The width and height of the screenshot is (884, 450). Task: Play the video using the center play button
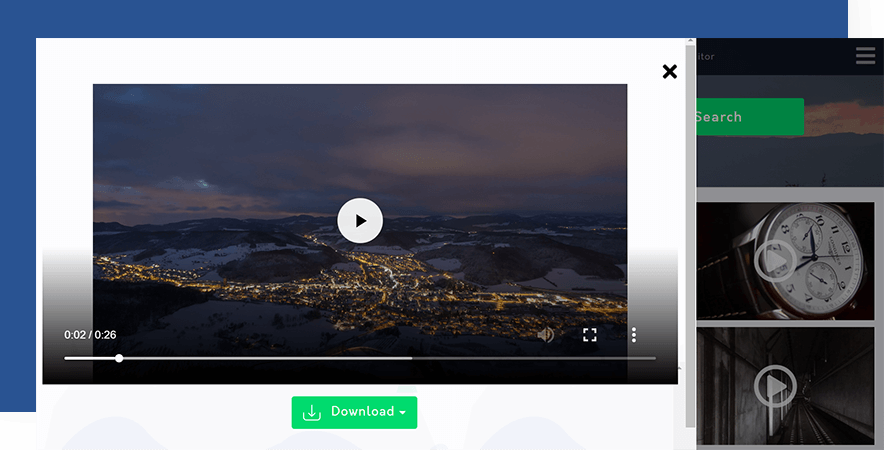(x=360, y=221)
